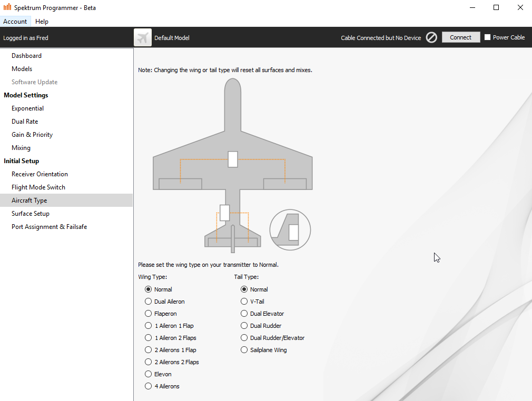Select the Dual Aileron wing type
This screenshot has width=532, height=401.
click(149, 302)
